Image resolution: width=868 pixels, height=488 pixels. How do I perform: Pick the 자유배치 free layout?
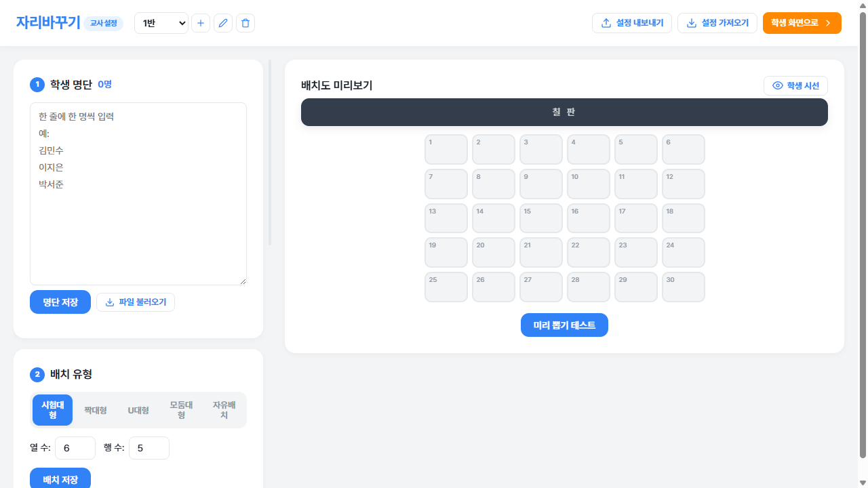pyautogui.click(x=224, y=410)
